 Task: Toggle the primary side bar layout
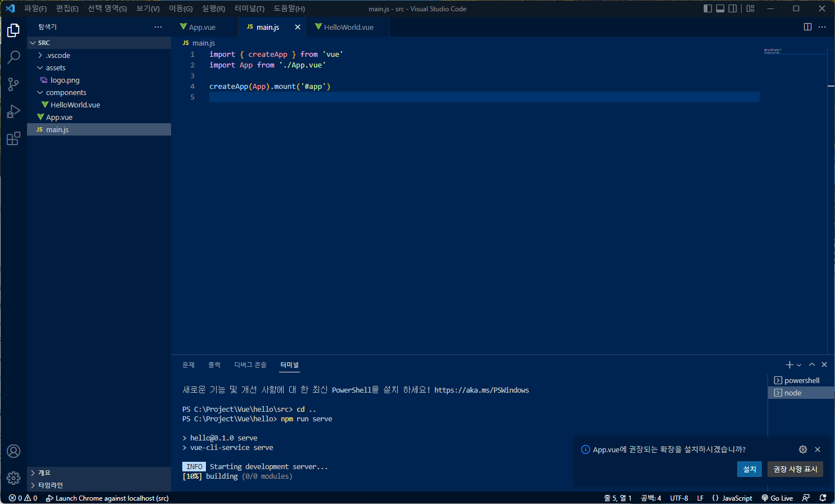click(x=708, y=8)
